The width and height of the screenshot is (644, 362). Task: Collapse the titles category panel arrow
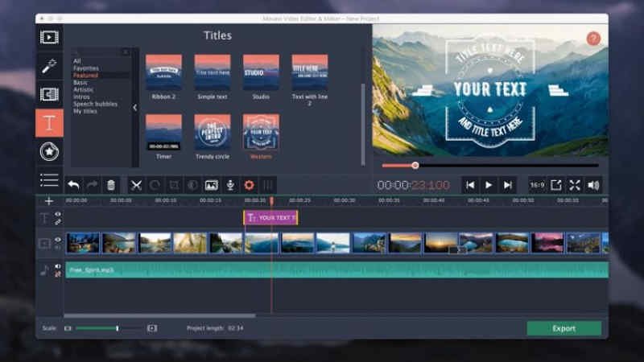(x=135, y=108)
